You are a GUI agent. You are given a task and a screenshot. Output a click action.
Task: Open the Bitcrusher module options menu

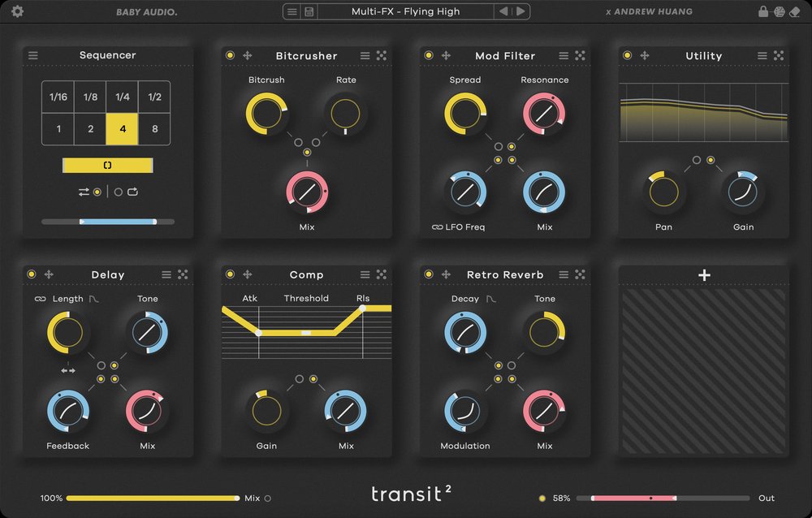(x=365, y=56)
